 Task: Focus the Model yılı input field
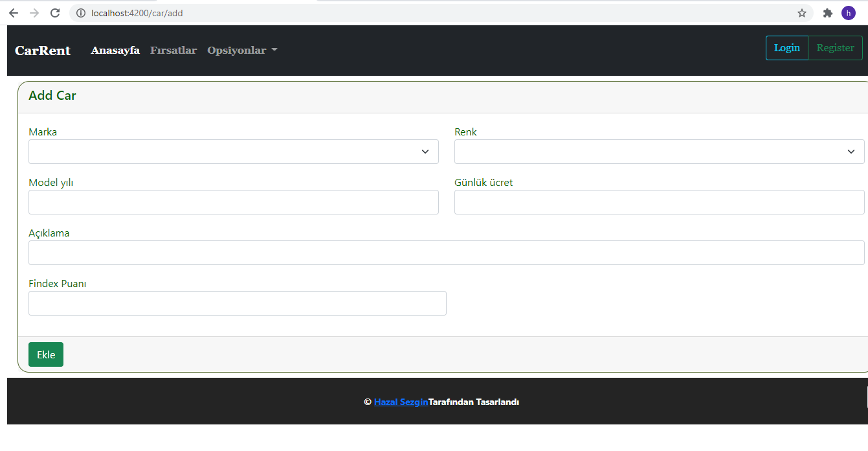coord(234,202)
